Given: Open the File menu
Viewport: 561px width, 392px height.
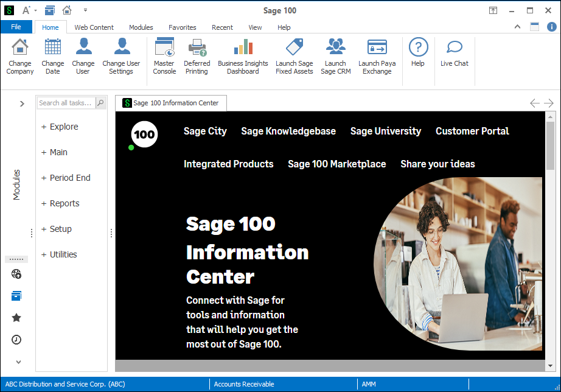Looking at the screenshot, I should click(x=16, y=27).
